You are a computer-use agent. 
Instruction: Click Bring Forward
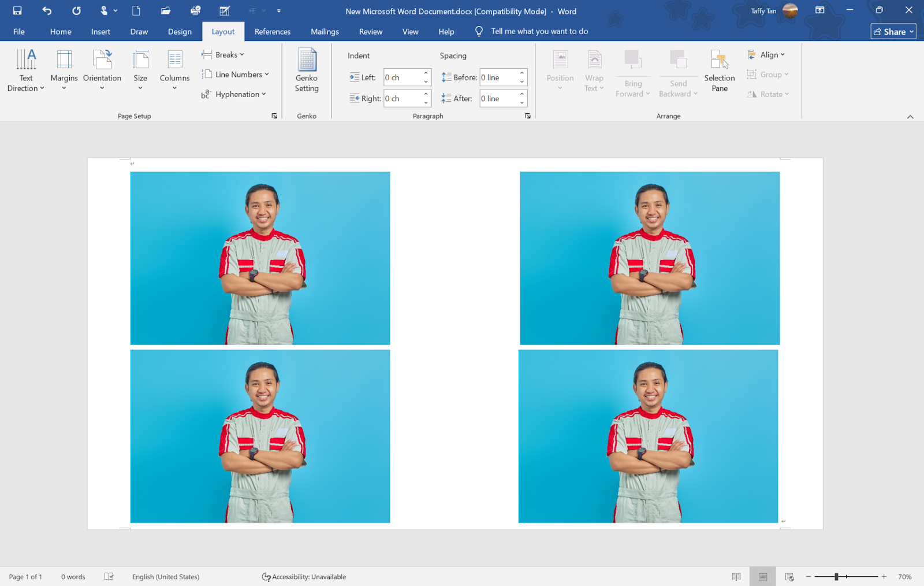tap(633, 73)
